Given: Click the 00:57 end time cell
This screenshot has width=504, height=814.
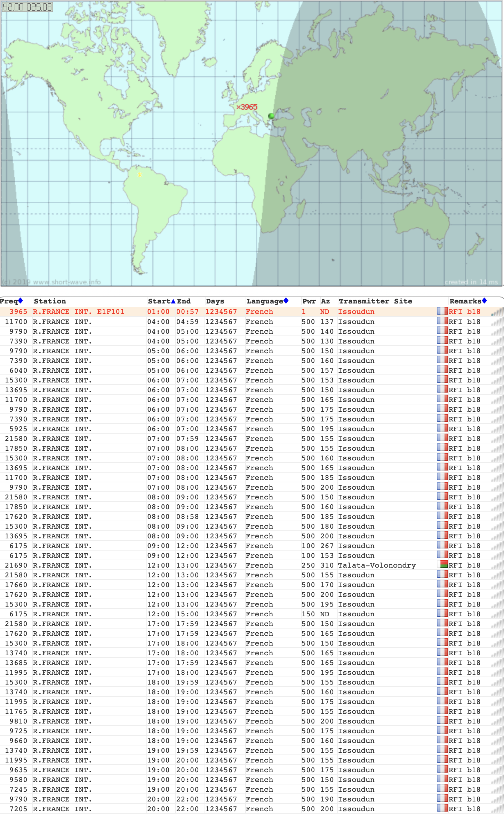Looking at the screenshot, I should 187,311.
